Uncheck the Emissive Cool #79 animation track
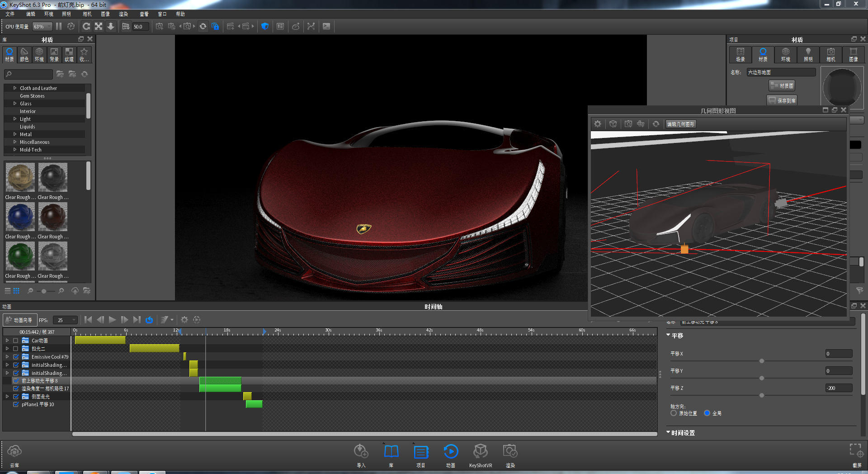 (x=16, y=357)
